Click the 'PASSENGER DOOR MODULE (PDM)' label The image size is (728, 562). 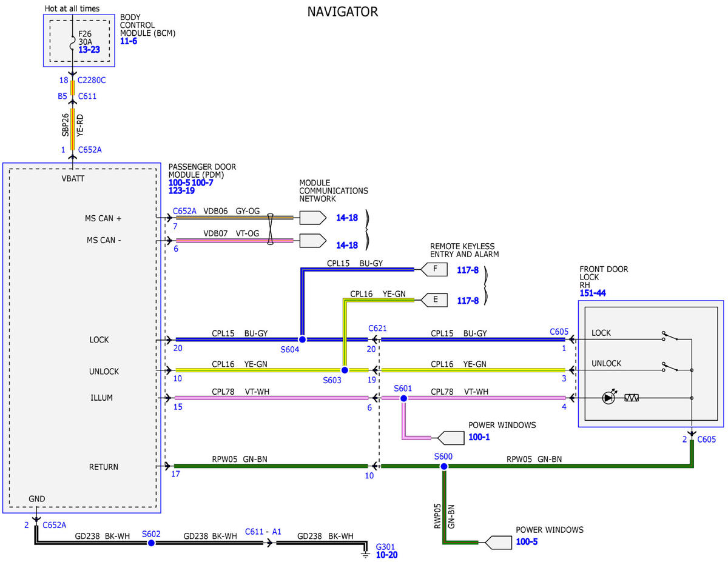[202, 170]
